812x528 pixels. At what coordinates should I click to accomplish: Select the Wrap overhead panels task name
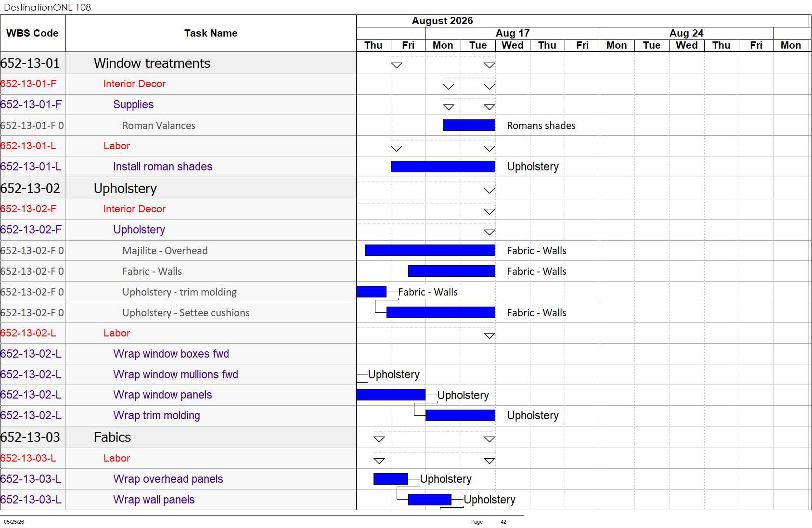pyautogui.click(x=168, y=479)
